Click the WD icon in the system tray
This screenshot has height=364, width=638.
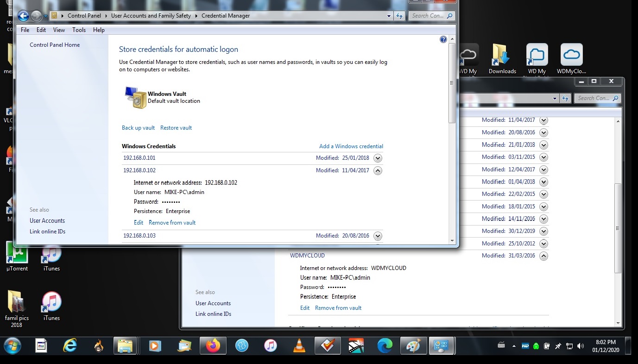pyautogui.click(x=525, y=346)
